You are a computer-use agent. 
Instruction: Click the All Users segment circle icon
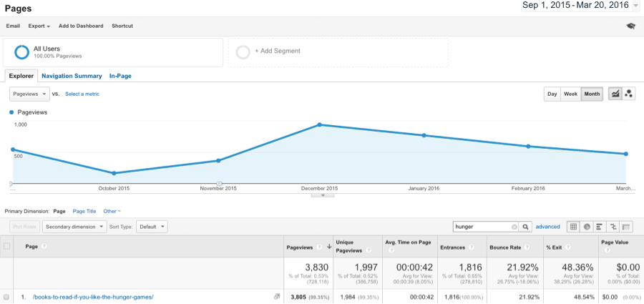(21, 52)
